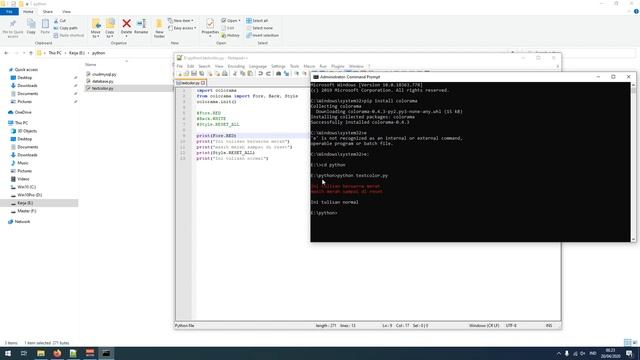Click Invert selection in Explorer ribbon
640x360 pixels.
pyautogui.click(x=262, y=36)
